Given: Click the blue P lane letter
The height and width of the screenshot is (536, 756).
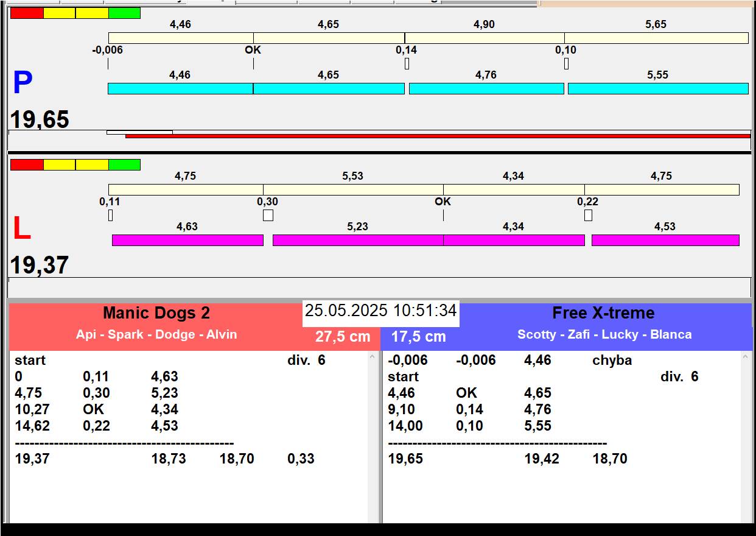Looking at the screenshot, I should (23, 83).
